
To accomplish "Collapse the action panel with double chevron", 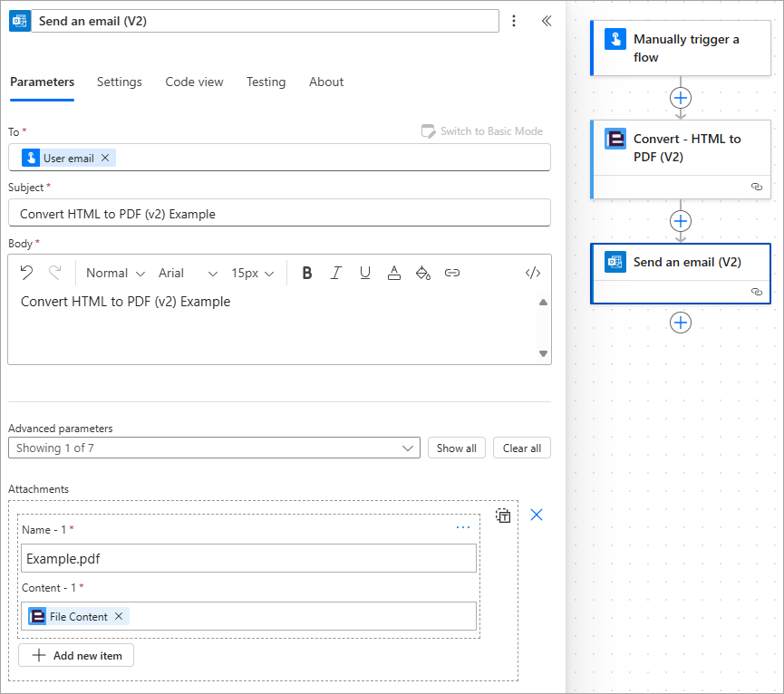I will tap(547, 21).
